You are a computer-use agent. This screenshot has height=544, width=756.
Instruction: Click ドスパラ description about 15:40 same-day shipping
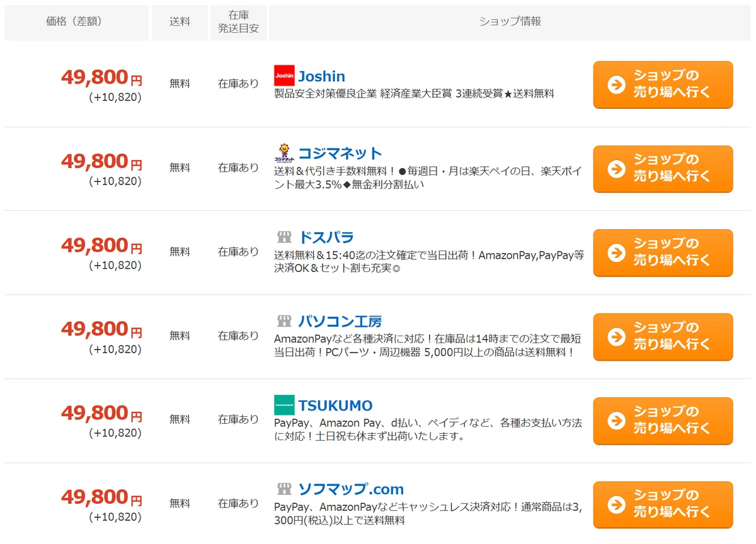tap(429, 262)
